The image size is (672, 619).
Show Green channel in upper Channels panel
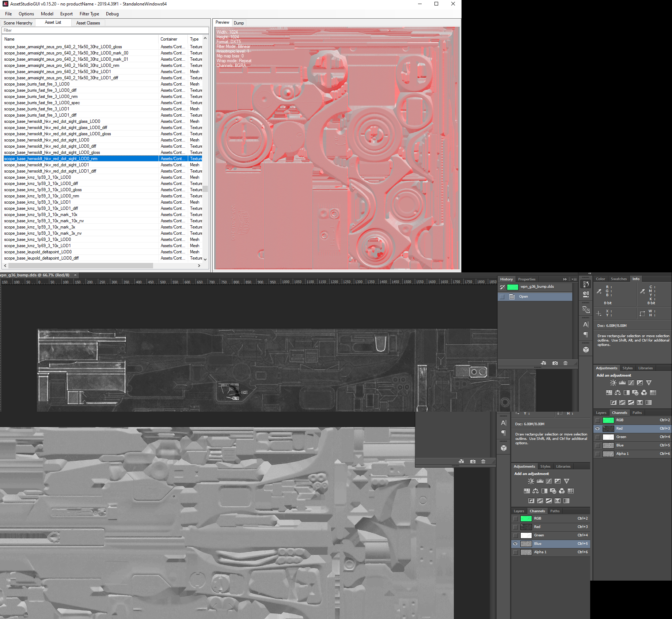[598, 437]
